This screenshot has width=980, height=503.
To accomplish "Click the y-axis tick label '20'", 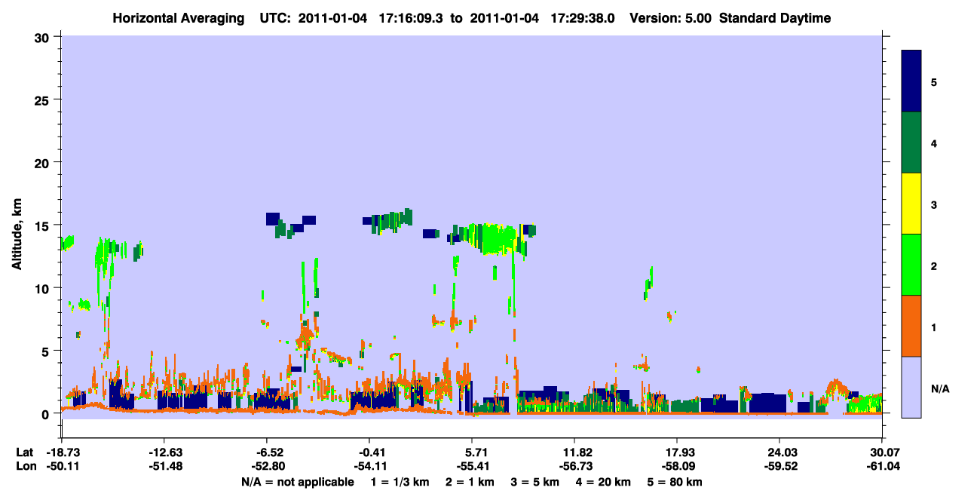I will pos(44,163).
